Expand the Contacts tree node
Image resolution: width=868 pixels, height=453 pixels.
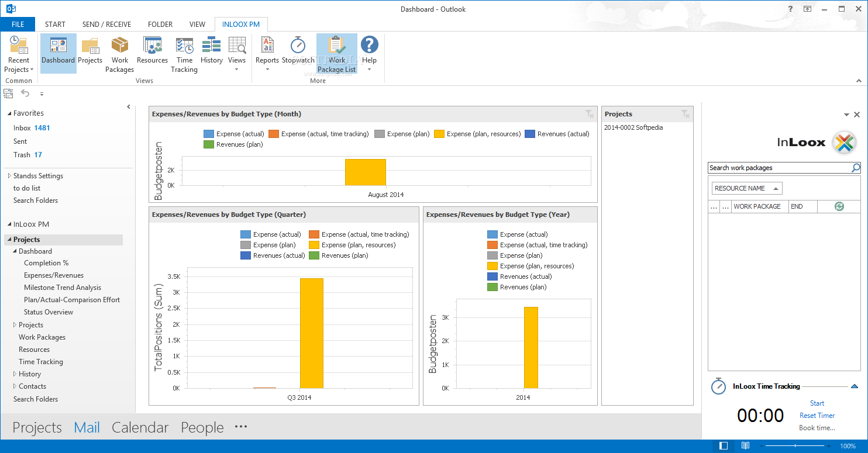[15, 386]
